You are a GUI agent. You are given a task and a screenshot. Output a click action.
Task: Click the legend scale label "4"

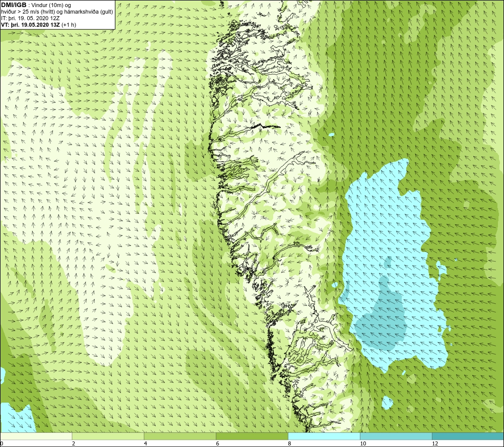tap(146, 443)
